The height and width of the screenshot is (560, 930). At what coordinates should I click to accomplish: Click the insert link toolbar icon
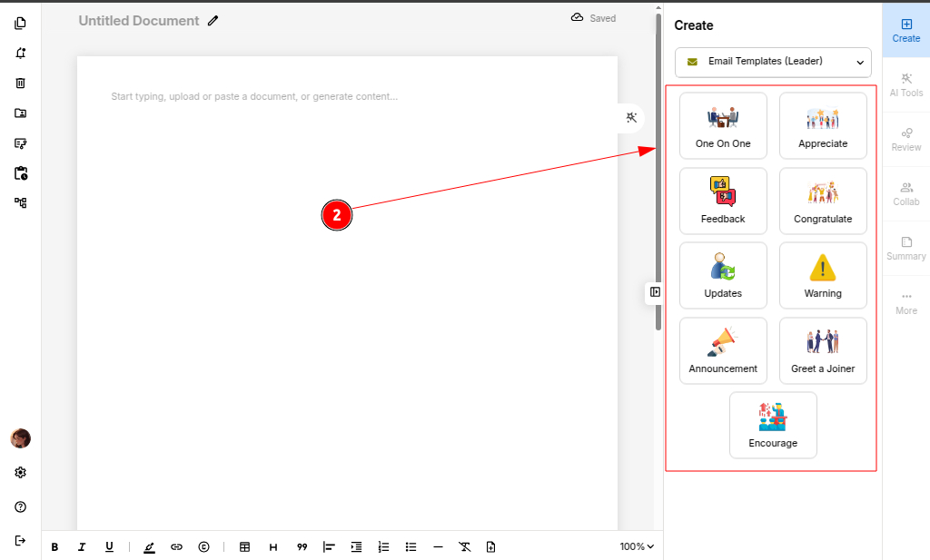point(176,546)
